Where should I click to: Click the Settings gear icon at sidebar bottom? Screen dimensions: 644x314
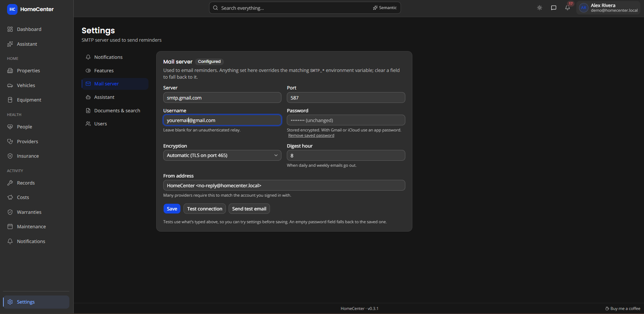click(10, 302)
